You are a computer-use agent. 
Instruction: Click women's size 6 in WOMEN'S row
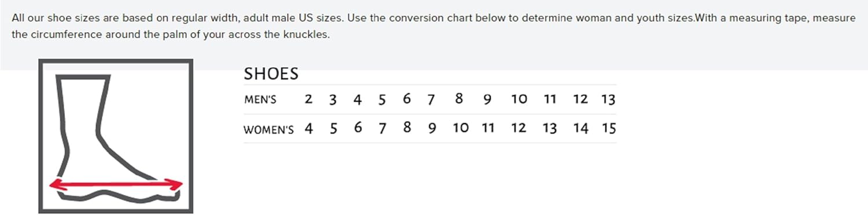click(x=358, y=128)
